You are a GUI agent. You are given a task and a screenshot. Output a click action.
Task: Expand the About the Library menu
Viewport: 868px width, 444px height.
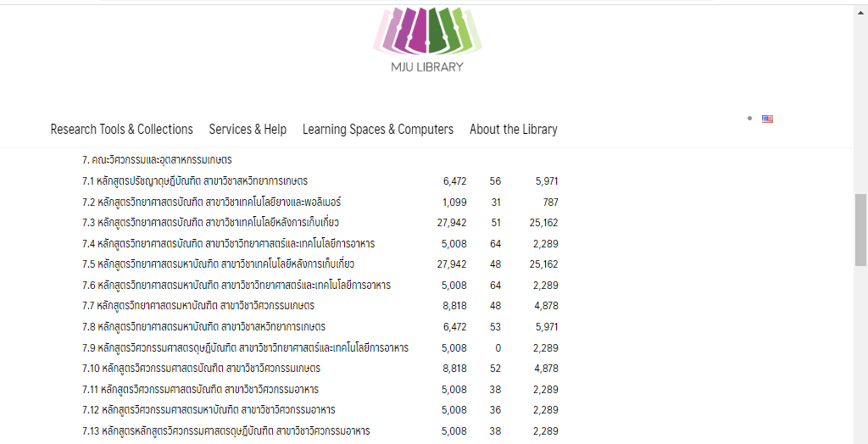click(513, 130)
